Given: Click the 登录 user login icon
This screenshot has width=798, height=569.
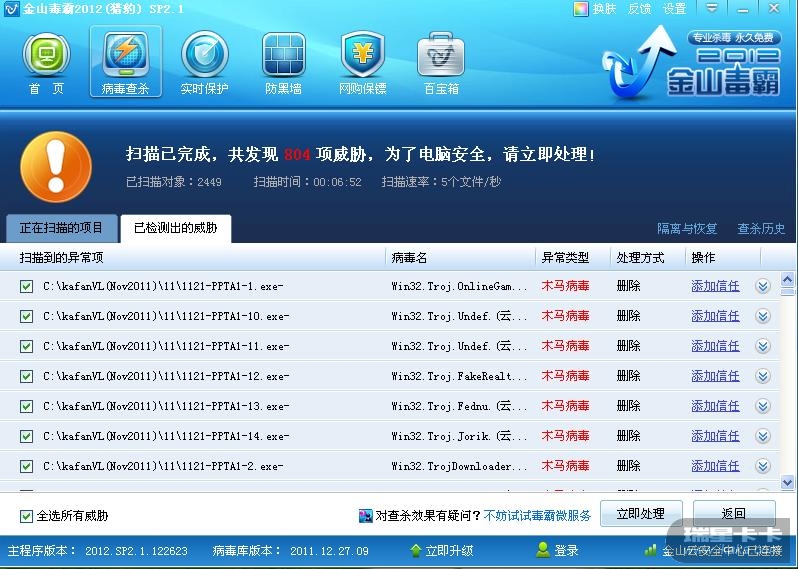Looking at the screenshot, I should 543,550.
